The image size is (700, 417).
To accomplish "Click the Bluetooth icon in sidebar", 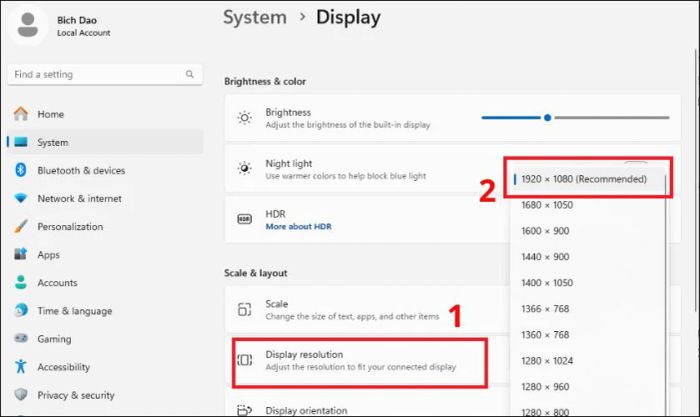I will [21, 170].
